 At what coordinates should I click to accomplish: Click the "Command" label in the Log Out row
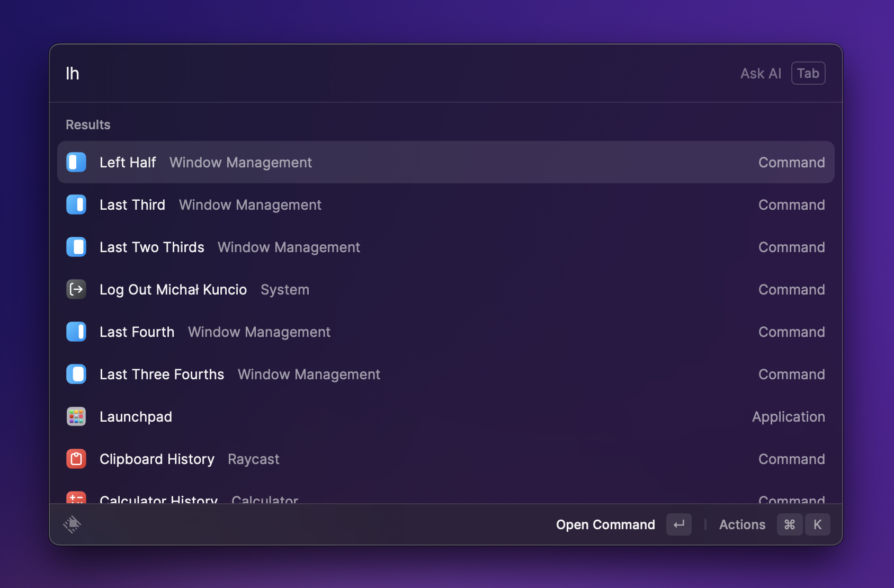tap(792, 289)
